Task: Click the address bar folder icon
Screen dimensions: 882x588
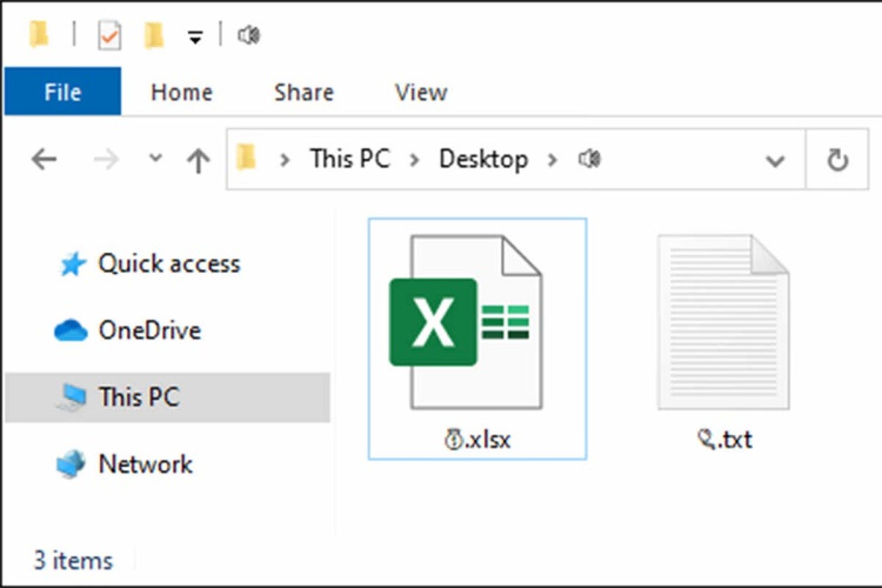Action: click(246, 157)
